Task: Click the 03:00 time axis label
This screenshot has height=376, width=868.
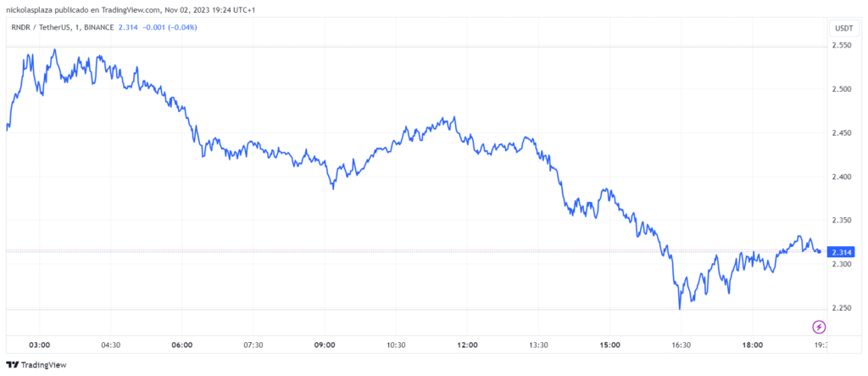Action: pos(39,345)
